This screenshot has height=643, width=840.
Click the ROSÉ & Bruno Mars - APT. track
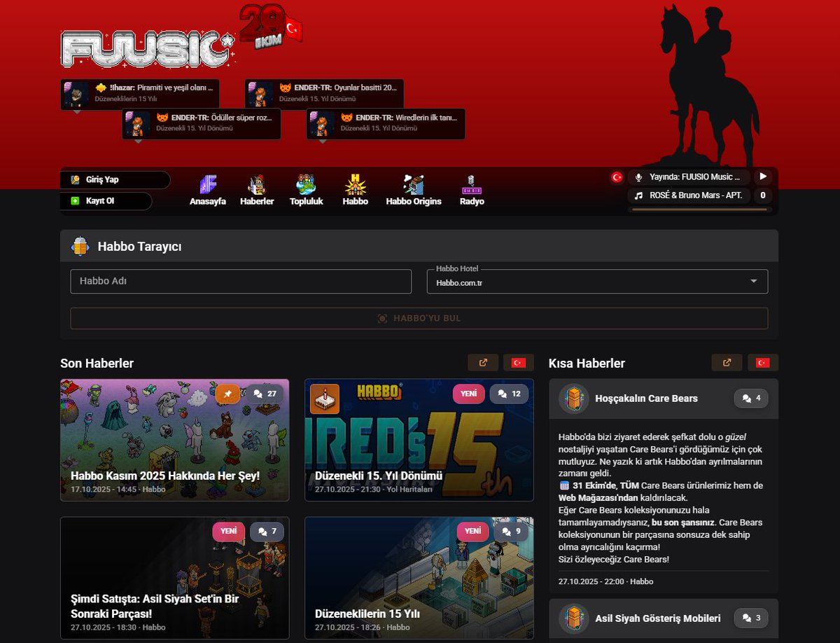pyautogui.click(x=696, y=195)
